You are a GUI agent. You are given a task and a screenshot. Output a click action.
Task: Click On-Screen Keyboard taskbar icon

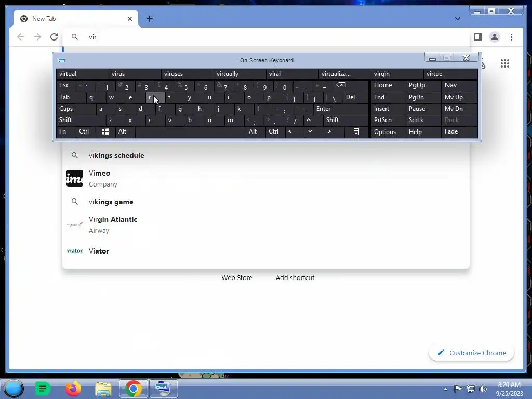click(163, 389)
